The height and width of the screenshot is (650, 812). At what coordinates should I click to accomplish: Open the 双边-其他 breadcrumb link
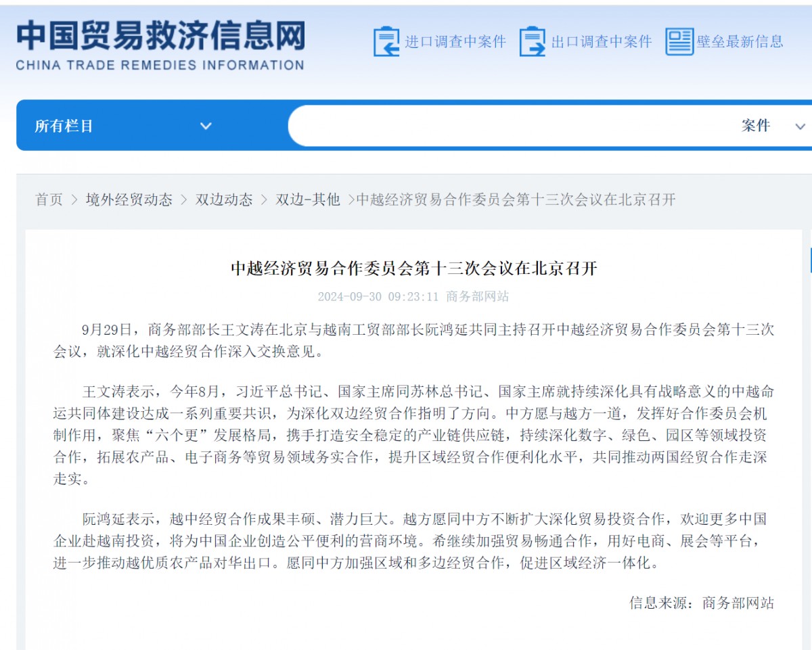pos(308,200)
